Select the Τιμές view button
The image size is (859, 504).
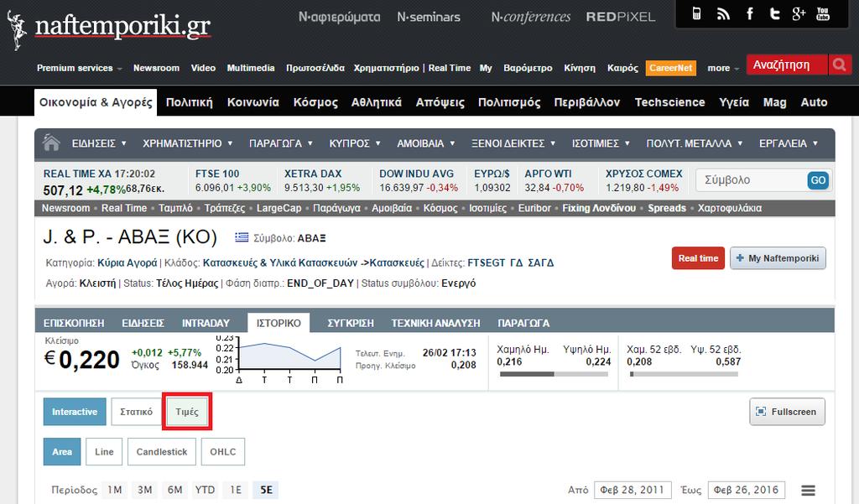pos(187,412)
